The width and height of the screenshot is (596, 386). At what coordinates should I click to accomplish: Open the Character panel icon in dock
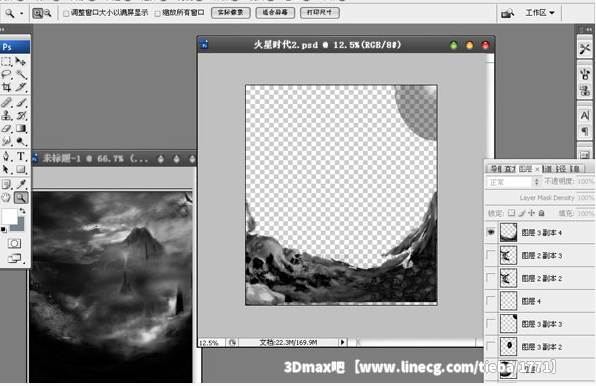tap(585, 115)
